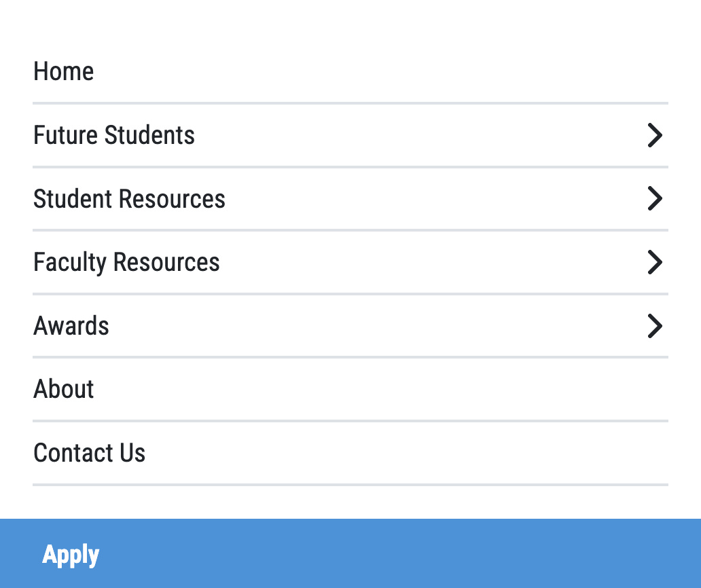Viewport: 701px width, 588px height.
Task: Go to the Home page
Action: pos(64,71)
